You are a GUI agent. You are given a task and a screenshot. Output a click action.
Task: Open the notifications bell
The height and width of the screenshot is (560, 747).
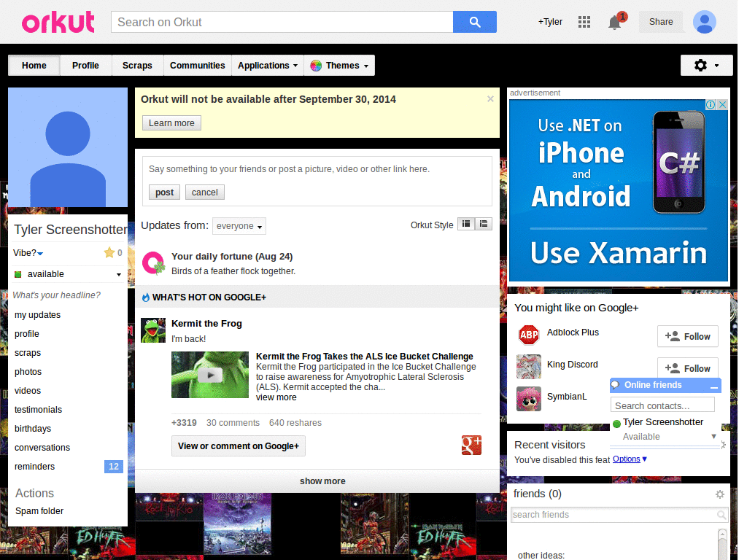point(614,23)
